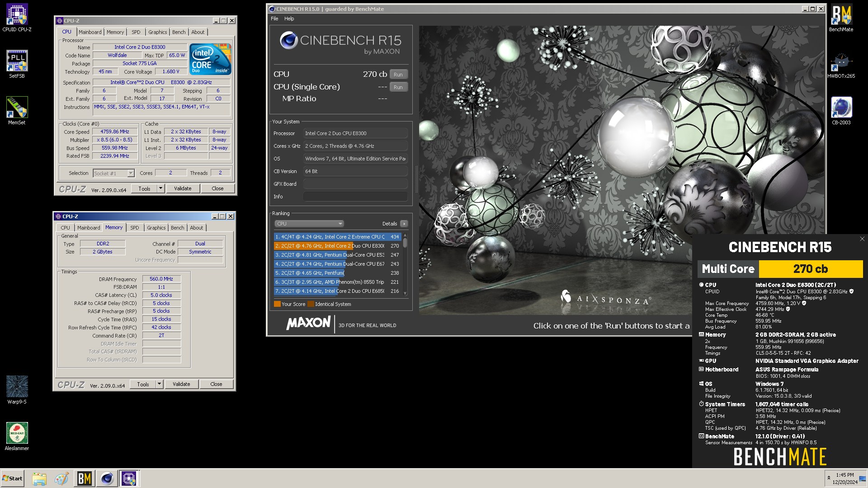Viewport: 868px width, 488px height.
Task: Select ranking entry 2 with score 270
Action: 337,246
